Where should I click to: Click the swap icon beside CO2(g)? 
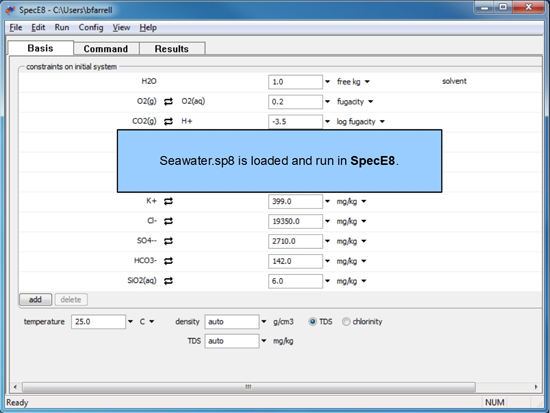point(168,121)
